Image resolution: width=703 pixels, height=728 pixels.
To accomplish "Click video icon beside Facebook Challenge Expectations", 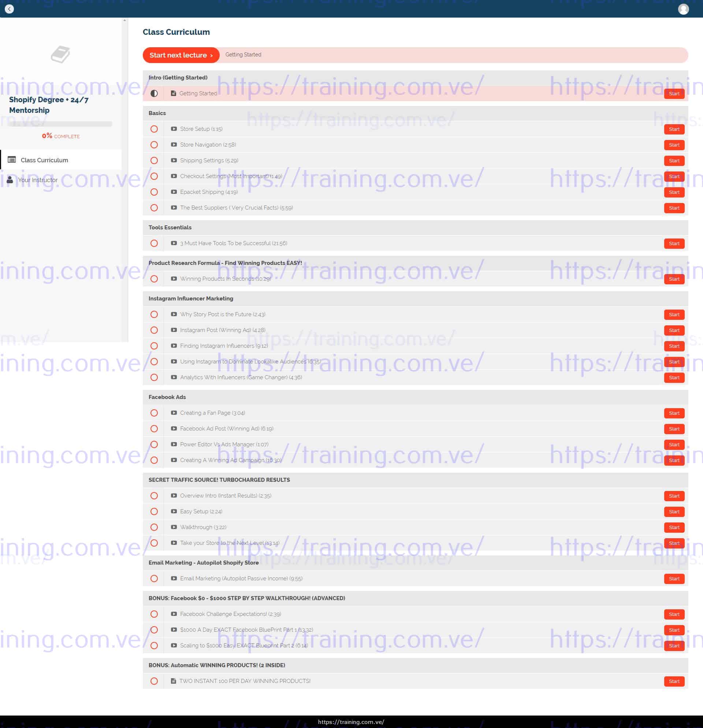I will (x=174, y=614).
